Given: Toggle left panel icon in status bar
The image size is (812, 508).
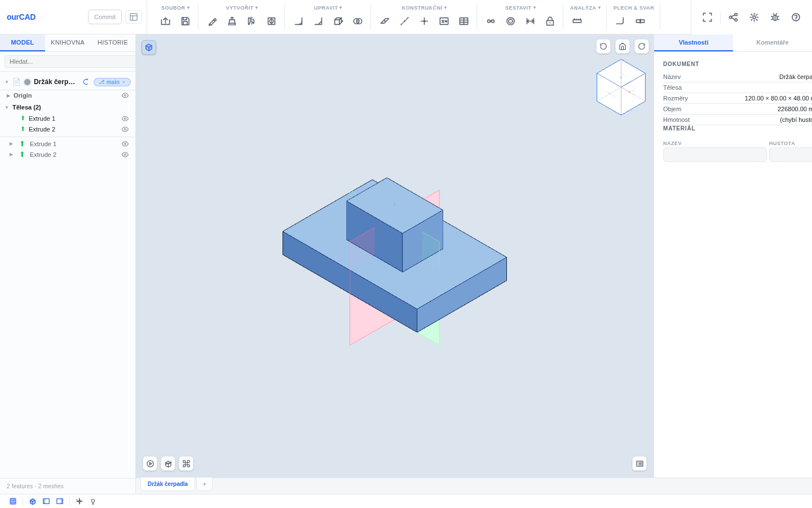Looking at the screenshot, I should (x=46, y=501).
